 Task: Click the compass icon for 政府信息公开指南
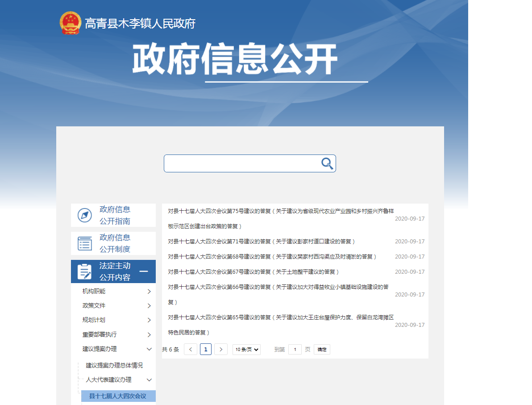click(85, 215)
